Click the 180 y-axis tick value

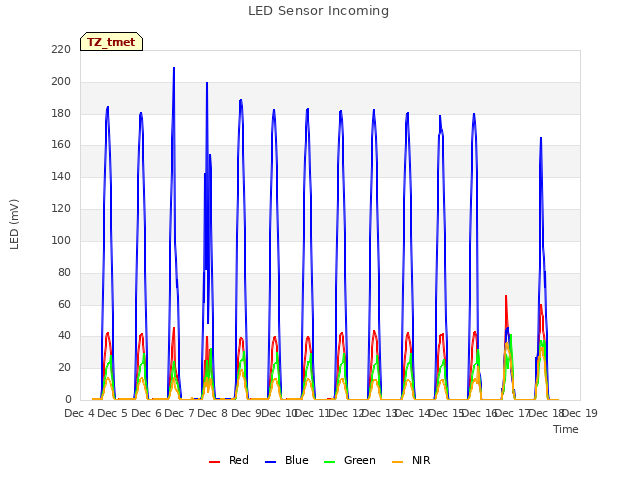pos(61,113)
